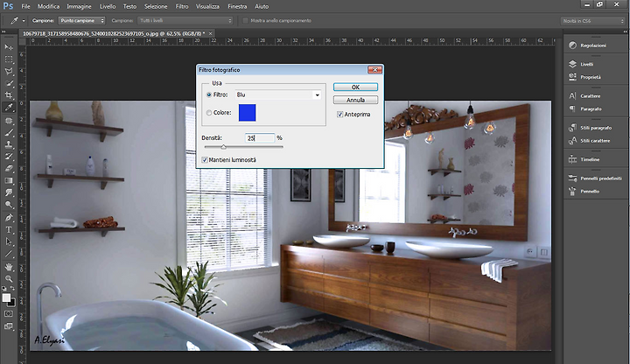Select the Type tool

pyautogui.click(x=9, y=230)
